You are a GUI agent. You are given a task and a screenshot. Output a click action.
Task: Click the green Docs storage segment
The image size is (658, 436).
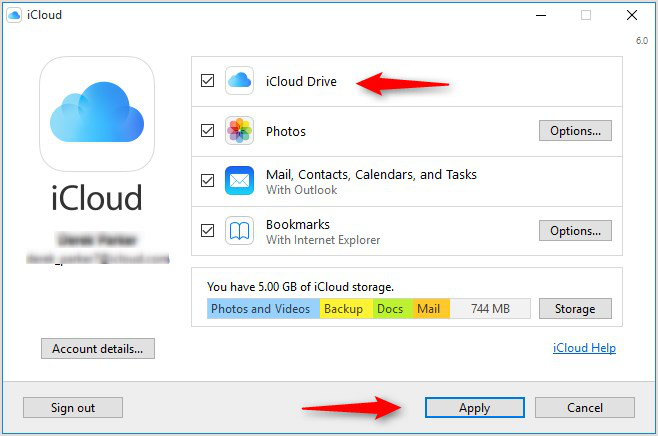point(392,309)
